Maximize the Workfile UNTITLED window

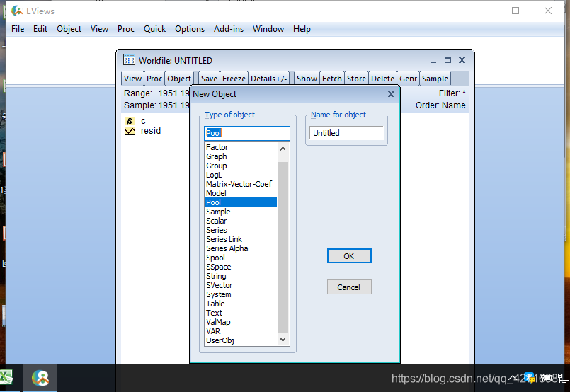point(448,60)
